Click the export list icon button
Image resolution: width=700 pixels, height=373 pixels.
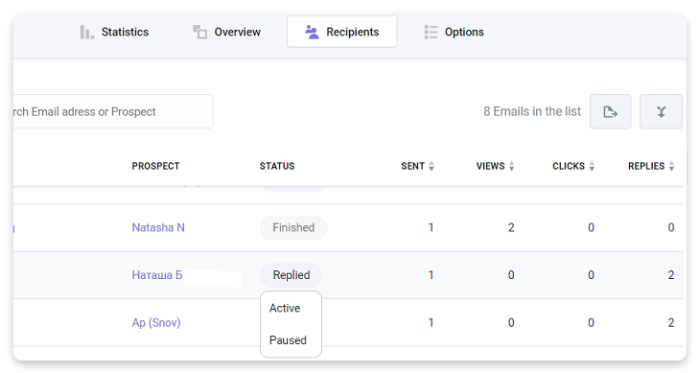pos(610,112)
